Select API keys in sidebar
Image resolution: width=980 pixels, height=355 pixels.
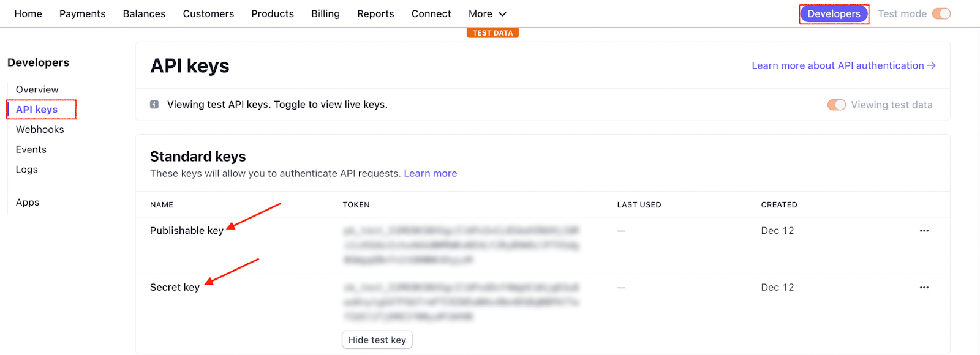coord(37,110)
